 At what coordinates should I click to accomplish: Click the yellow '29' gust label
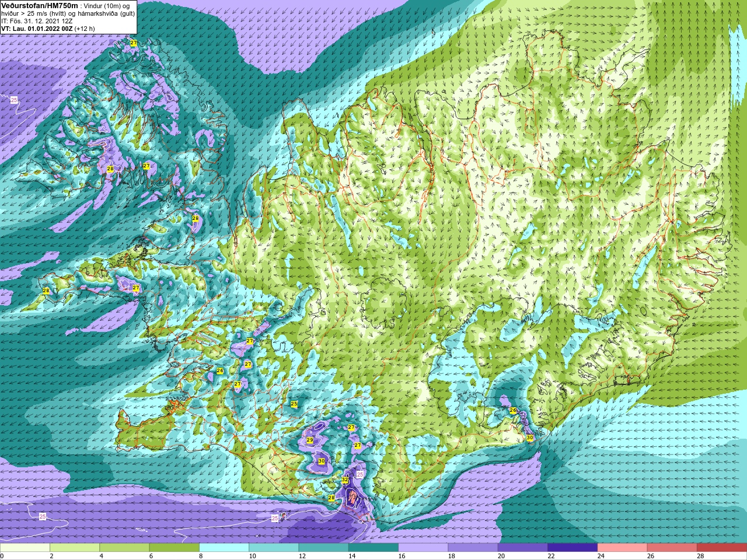310,440
